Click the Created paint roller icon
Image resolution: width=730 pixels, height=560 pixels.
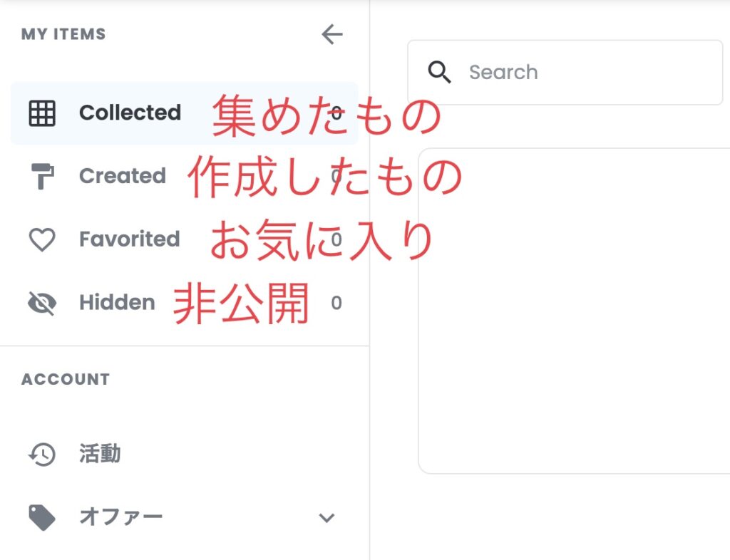pos(42,176)
